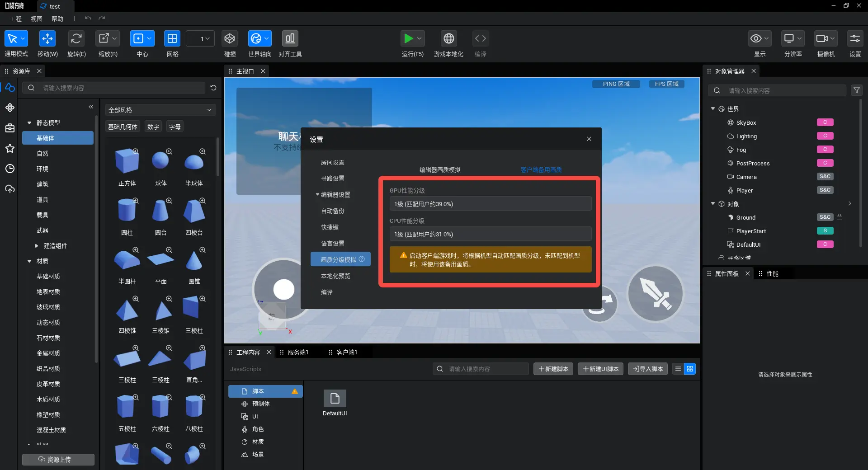Image resolution: width=868 pixels, height=470 pixels.
Task: Open the history clock sidebar icon
Action: [x=10, y=169]
